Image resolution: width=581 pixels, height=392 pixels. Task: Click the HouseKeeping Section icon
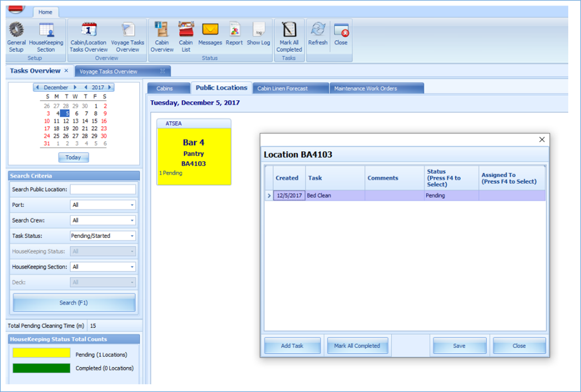46,36
